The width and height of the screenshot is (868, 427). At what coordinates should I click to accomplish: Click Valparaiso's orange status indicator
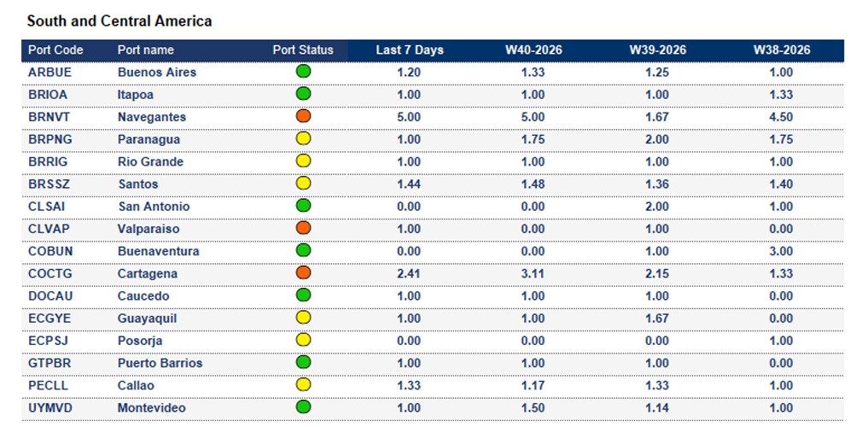click(x=303, y=228)
